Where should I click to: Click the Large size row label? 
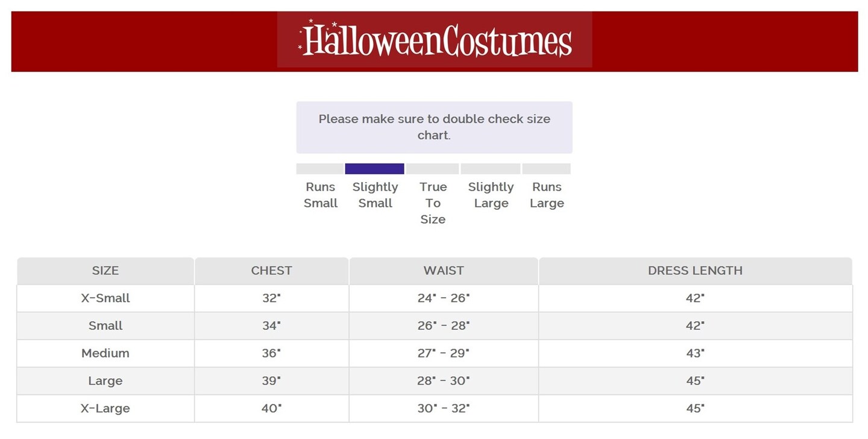105,381
